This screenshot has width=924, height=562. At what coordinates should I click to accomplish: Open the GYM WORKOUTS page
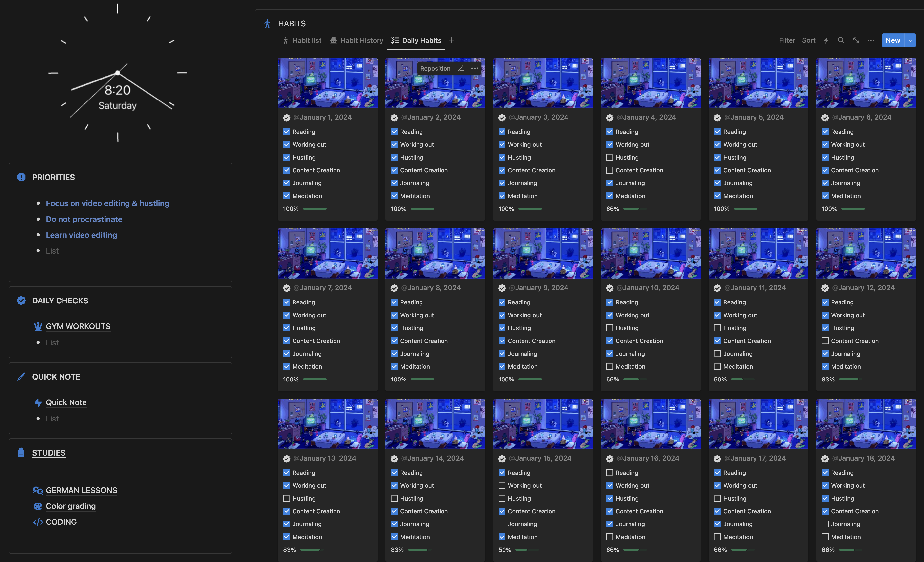78,326
